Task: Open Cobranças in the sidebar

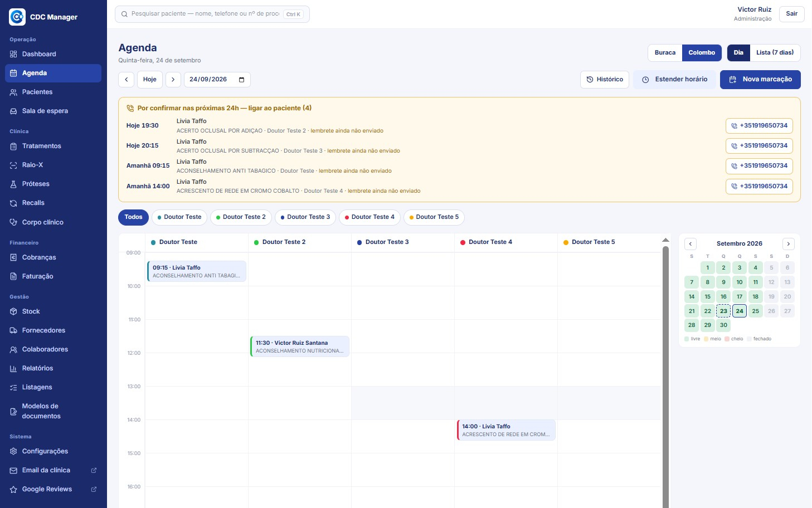Action: (54, 257)
